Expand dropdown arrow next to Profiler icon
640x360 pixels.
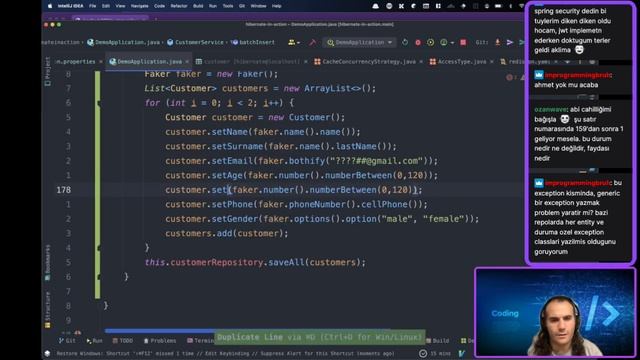coord(452,43)
